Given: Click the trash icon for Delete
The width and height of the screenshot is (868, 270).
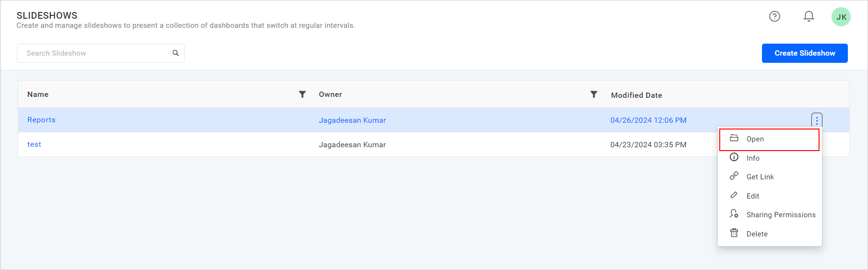Looking at the screenshot, I should tap(734, 233).
